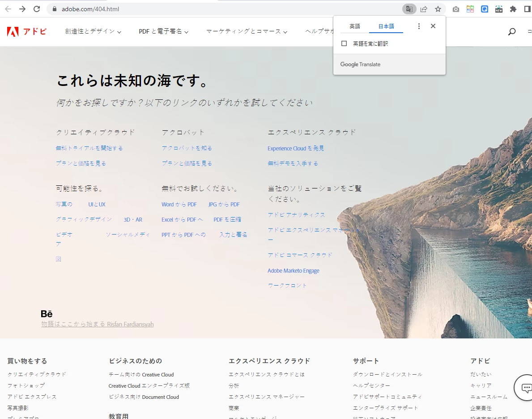Expand the マーケティングとコマース menu
The image size is (532, 419).
coord(247,31)
